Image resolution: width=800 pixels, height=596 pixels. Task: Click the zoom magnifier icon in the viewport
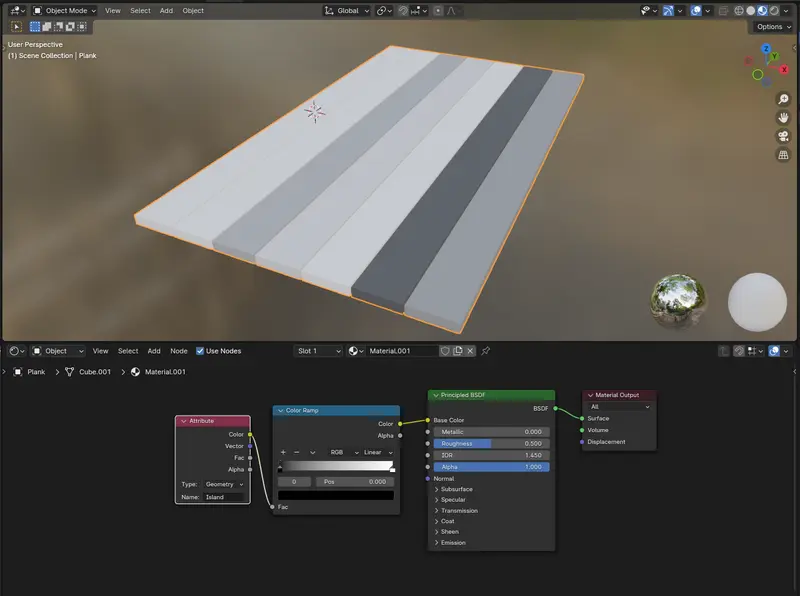783,99
